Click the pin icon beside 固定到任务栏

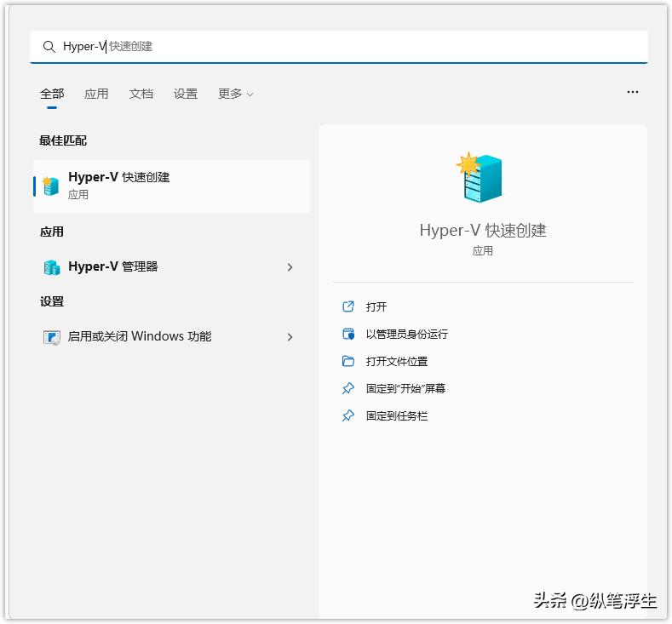click(x=348, y=415)
